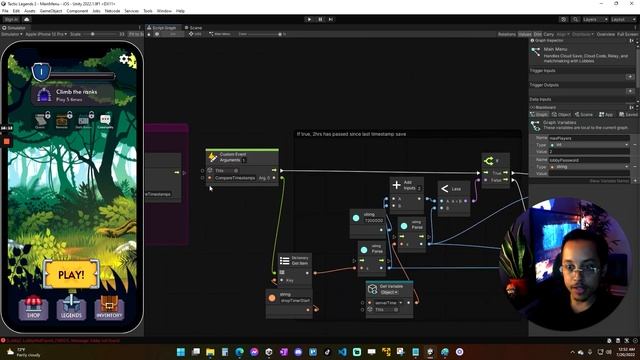Open the Simulator view mode dropdown
This screenshot has width=640, height=360.
[x=11, y=34]
